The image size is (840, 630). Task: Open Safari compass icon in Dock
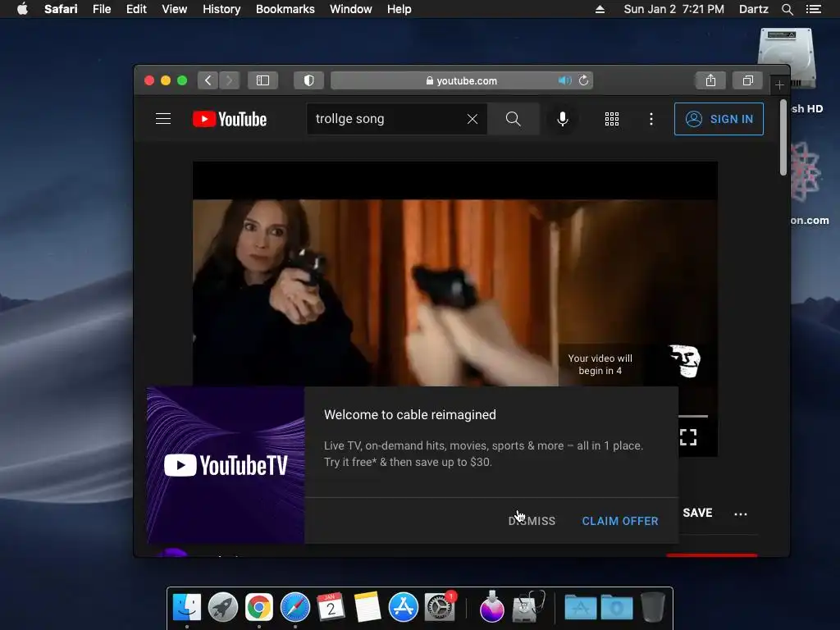pos(295,608)
